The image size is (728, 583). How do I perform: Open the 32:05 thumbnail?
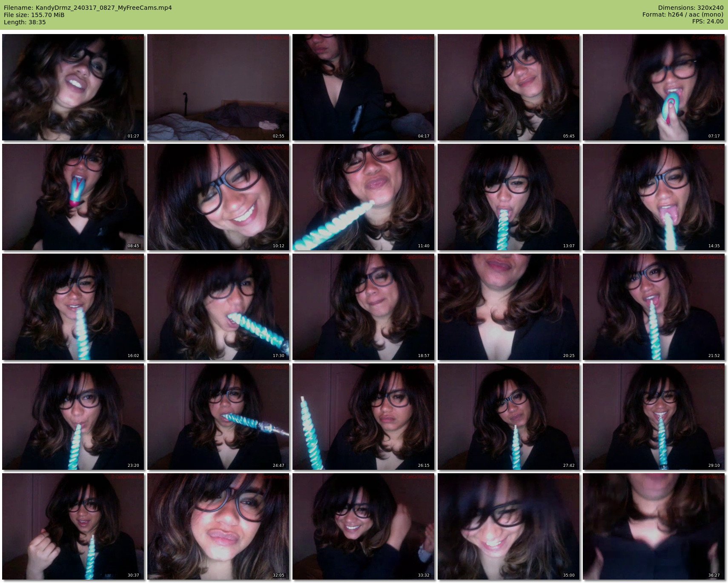pyautogui.click(x=218, y=526)
